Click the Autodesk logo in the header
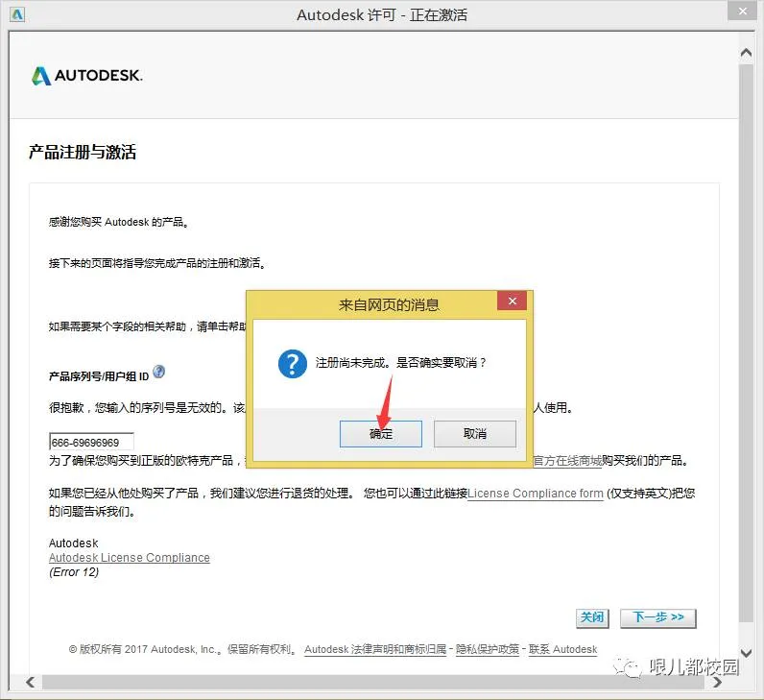The width and height of the screenshot is (764, 700). pyautogui.click(x=87, y=76)
